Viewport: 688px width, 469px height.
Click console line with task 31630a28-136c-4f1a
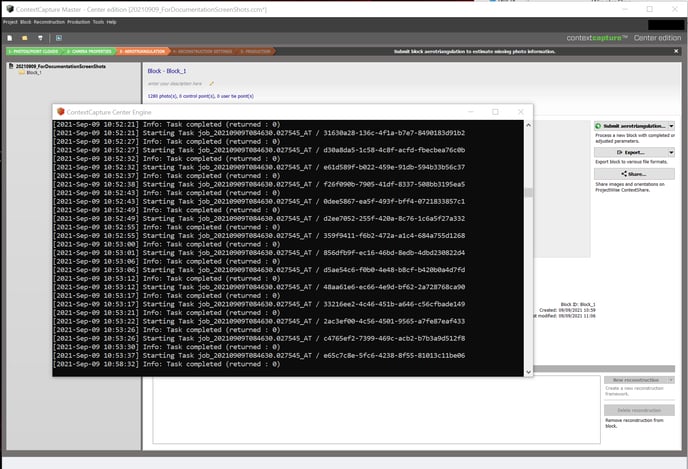point(259,133)
